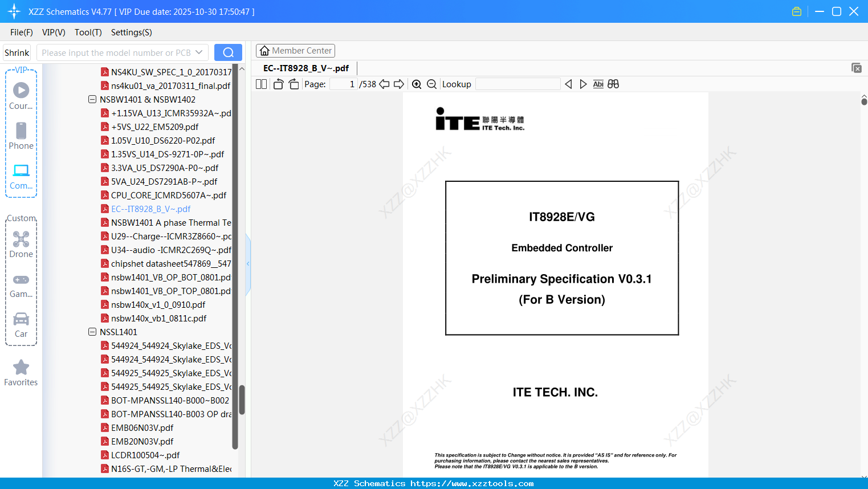Click the blue search magnifier button
This screenshot has width=868, height=489.
click(x=228, y=52)
